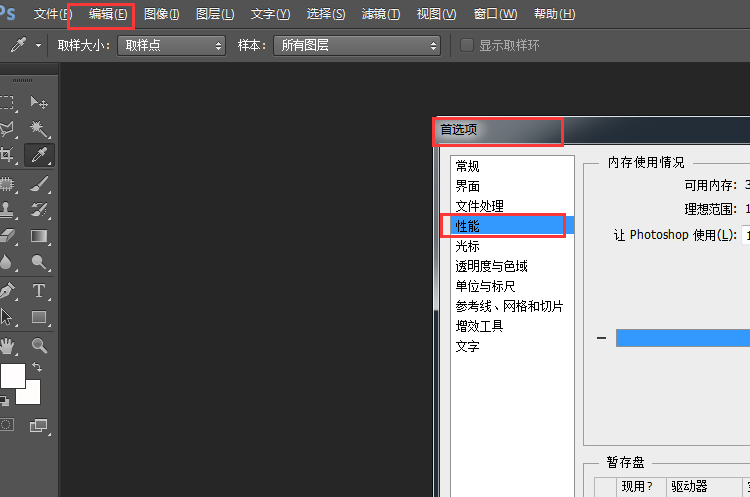Open the 选择 menu
This screenshot has width=750, height=497.
click(326, 14)
